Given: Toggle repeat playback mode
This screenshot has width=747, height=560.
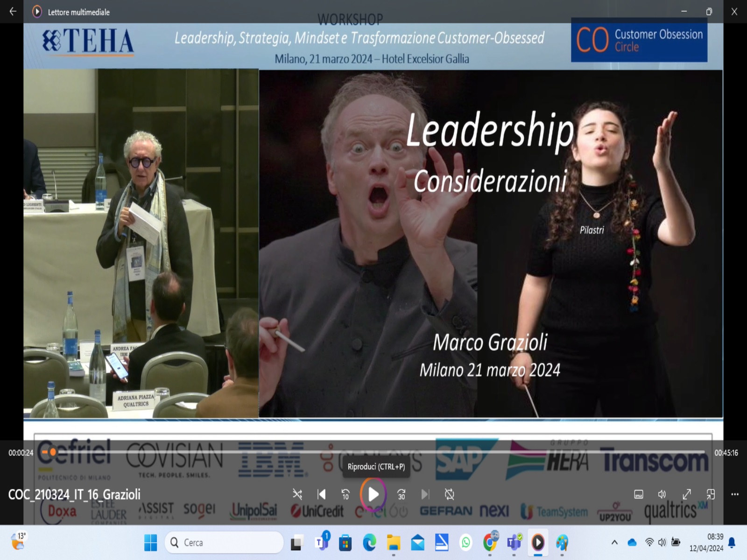Looking at the screenshot, I should coord(449,494).
